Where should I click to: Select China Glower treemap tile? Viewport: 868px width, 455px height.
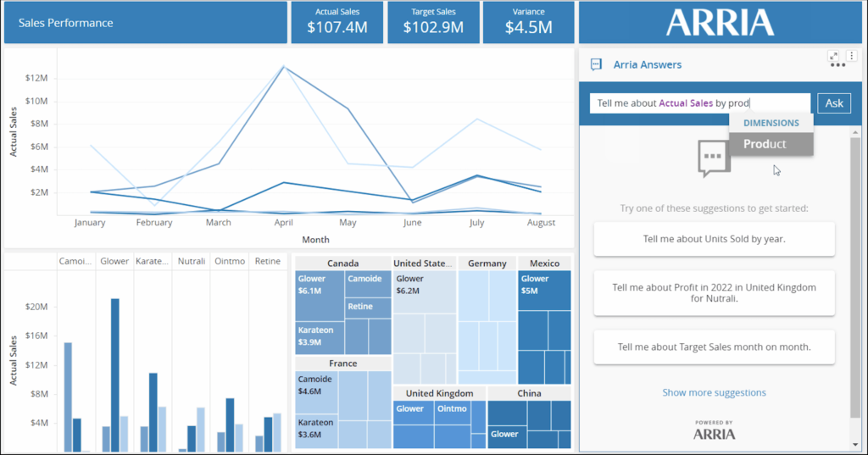click(x=507, y=436)
